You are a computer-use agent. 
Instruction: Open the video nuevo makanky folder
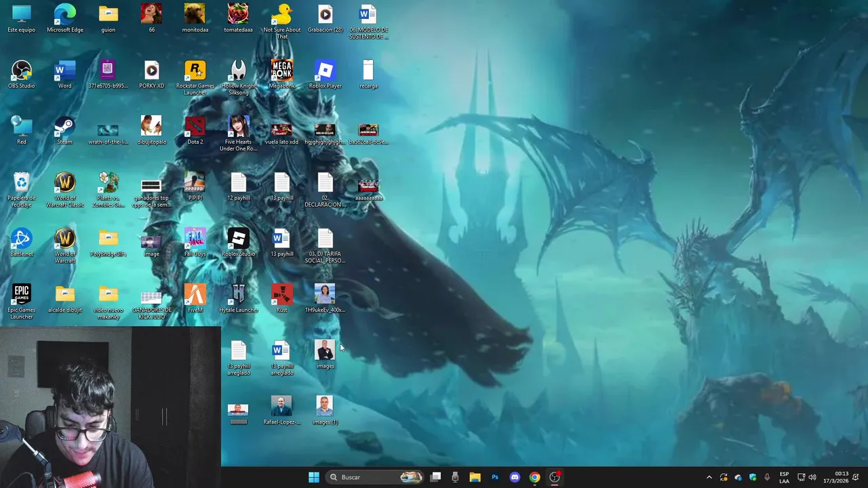click(x=108, y=302)
